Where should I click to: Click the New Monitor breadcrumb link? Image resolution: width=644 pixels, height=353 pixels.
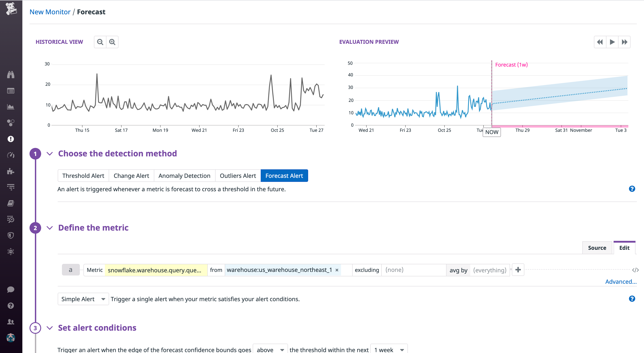50,12
